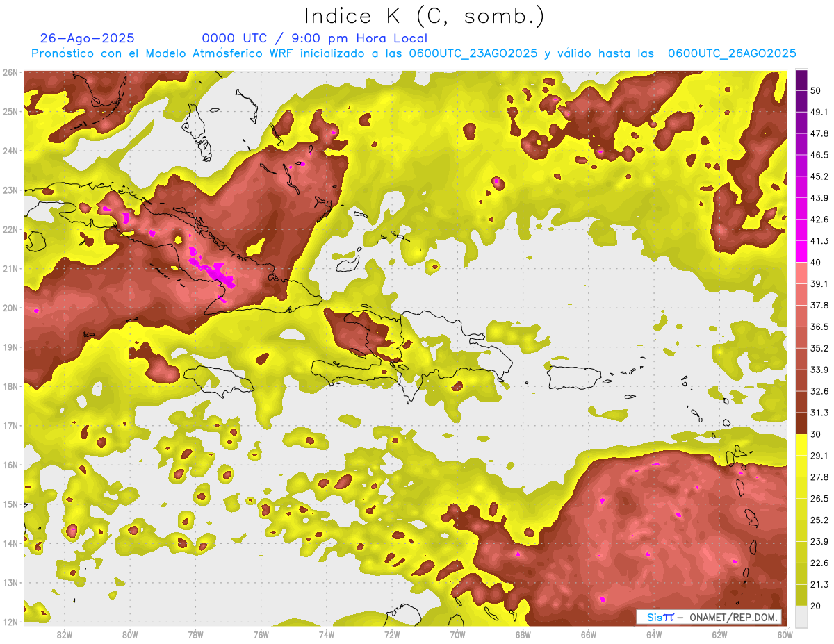Click the colorbar value 29.1
The image size is (834, 644).
(x=819, y=456)
